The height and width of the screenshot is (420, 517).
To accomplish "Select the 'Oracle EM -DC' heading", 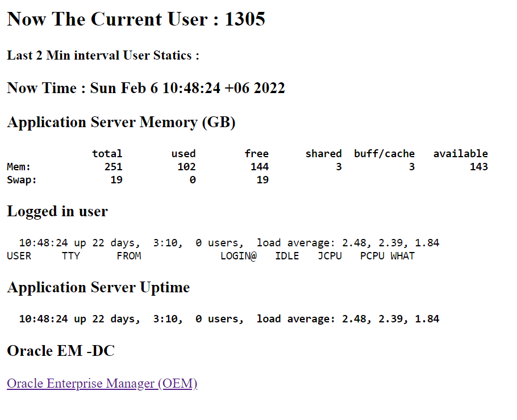I will pos(61,351).
